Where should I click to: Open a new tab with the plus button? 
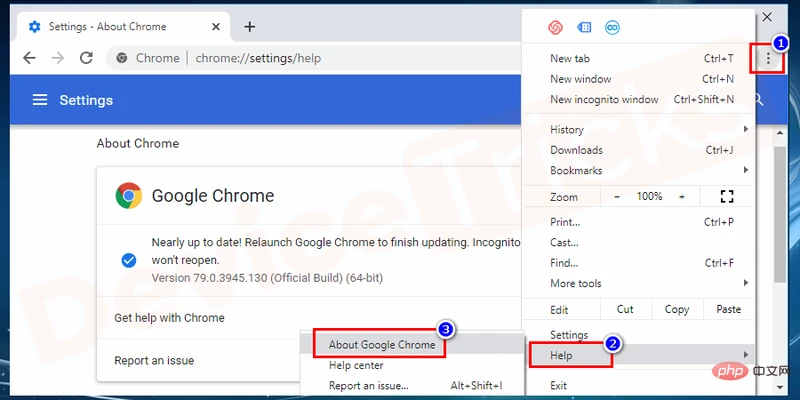[249, 27]
